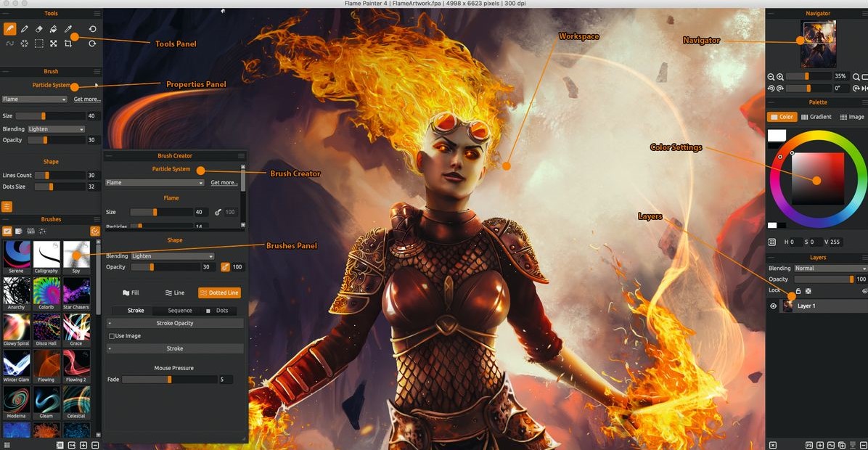
Task: Switch to the Gradient tab in Palette
Action: pos(817,116)
